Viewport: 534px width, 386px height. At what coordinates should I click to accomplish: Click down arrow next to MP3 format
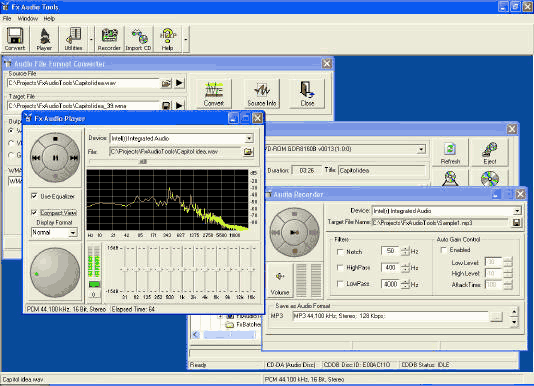(514, 322)
